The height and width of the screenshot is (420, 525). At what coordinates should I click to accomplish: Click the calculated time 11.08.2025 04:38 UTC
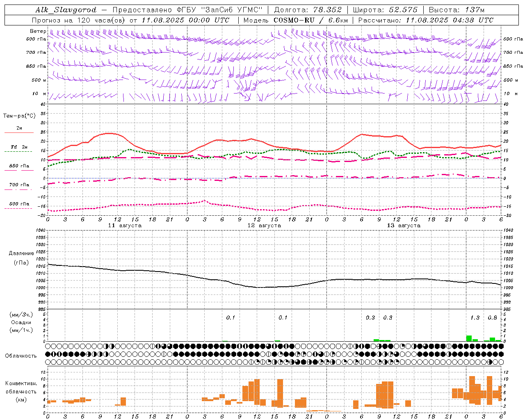point(450,20)
